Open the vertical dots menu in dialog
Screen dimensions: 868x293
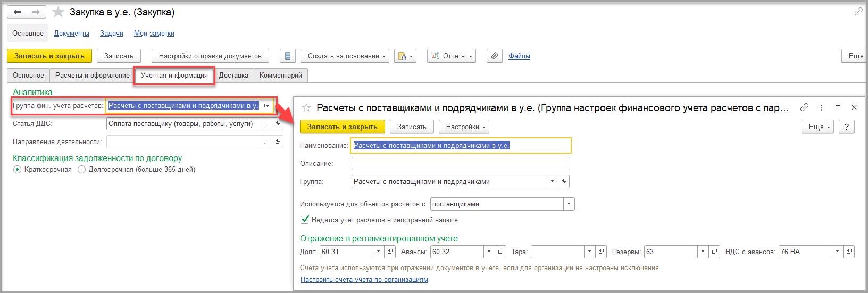(821, 107)
